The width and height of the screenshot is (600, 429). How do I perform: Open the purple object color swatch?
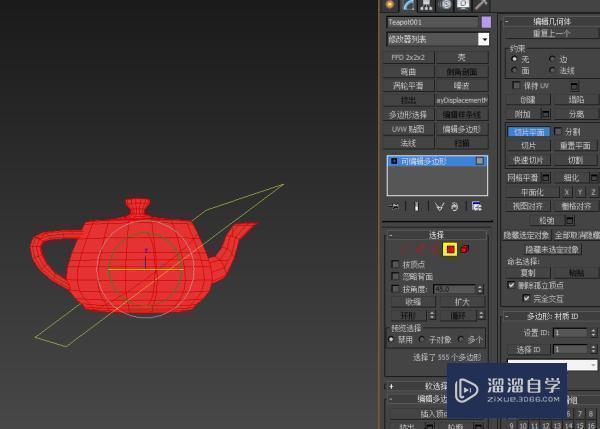(486, 22)
